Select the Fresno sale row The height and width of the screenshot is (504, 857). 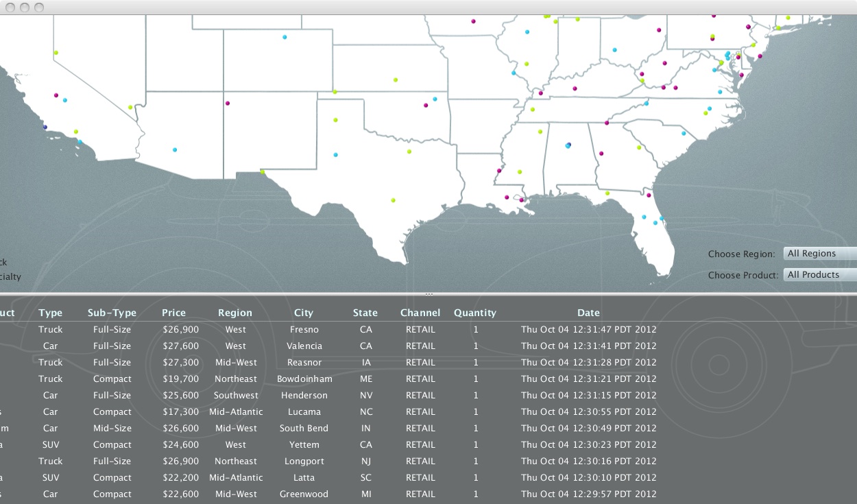[304, 330]
